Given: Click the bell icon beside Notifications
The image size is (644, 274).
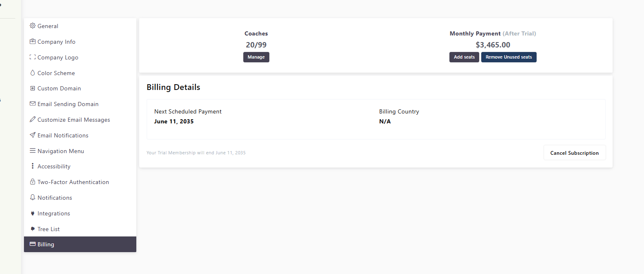Looking at the screenshot, I should 33,198.
